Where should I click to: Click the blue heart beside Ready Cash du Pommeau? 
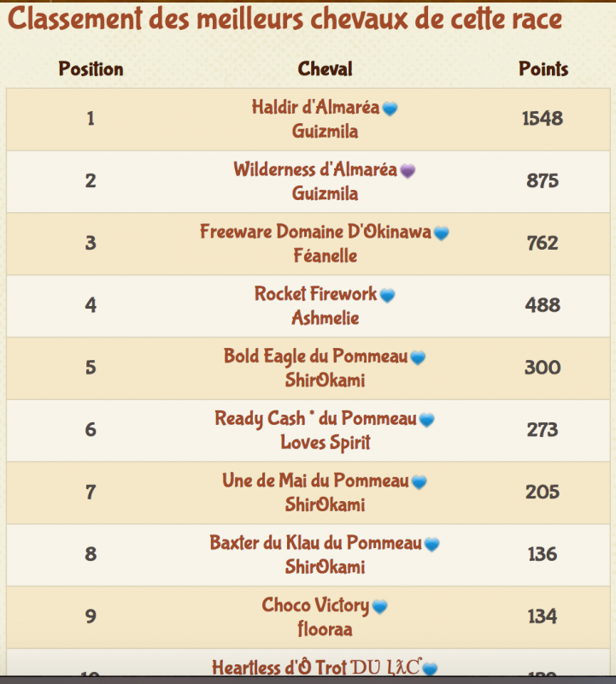pos(426,420)
